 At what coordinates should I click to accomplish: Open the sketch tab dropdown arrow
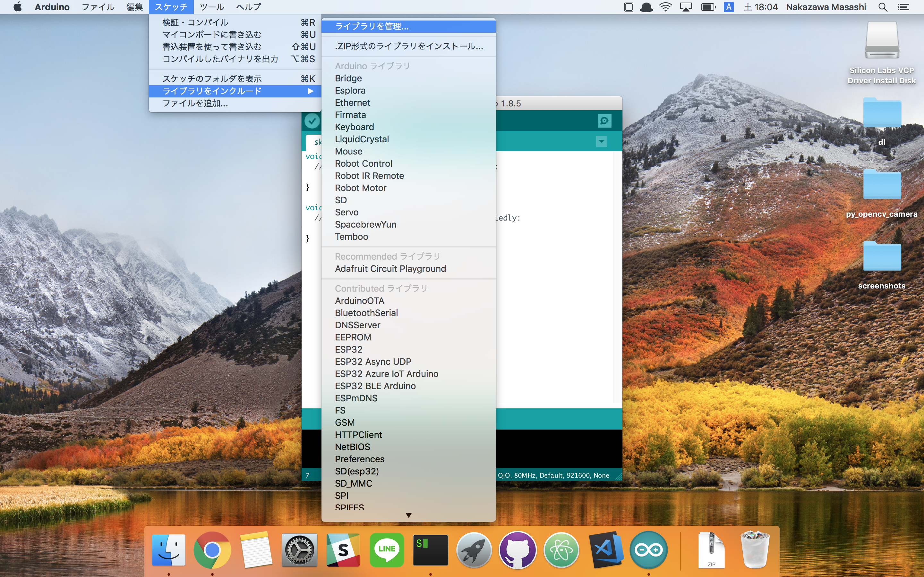(601, 141)
